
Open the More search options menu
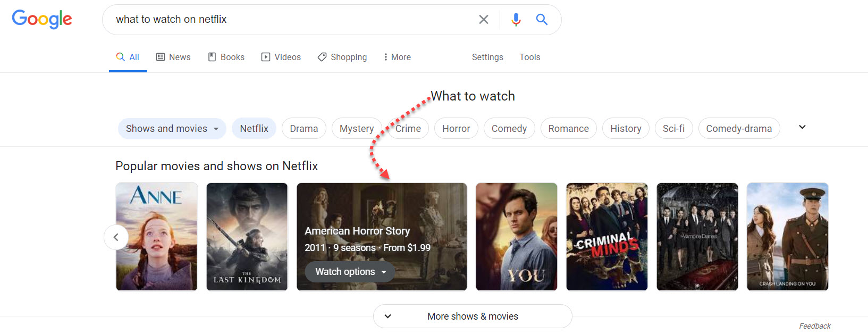coord(397,57)
